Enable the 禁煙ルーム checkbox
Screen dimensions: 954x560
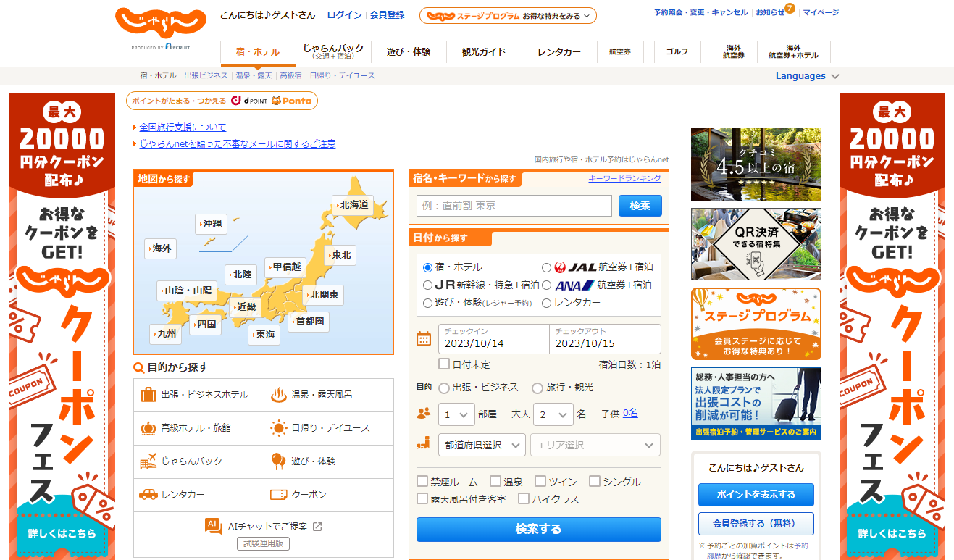(x=422, y=481)
